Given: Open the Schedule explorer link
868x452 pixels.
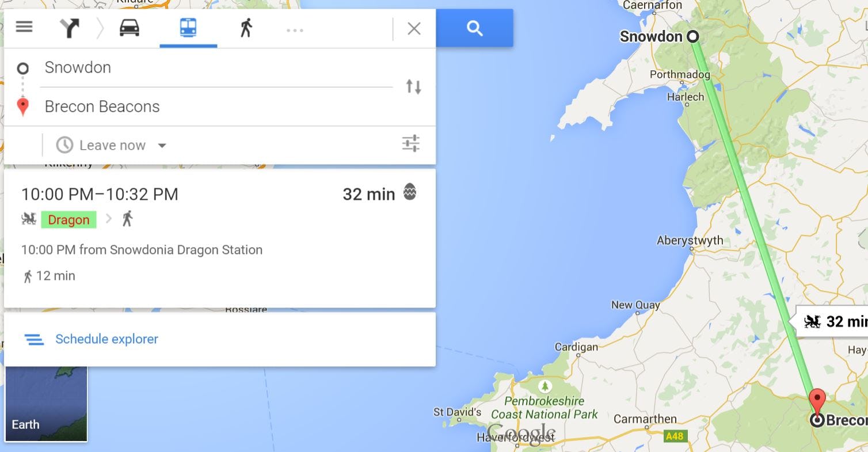Looking at the screenshot, I should [106, 339].
